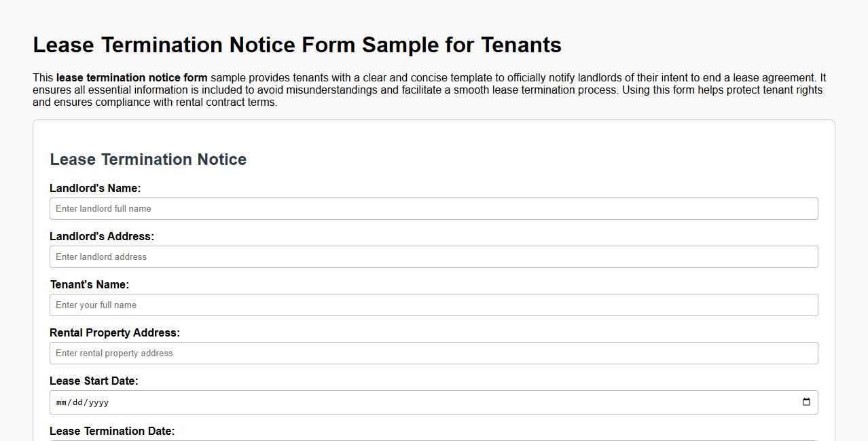868x441 pixels.
Task: Click the Lease Termination Date field
Action: (x=433, y=440)
